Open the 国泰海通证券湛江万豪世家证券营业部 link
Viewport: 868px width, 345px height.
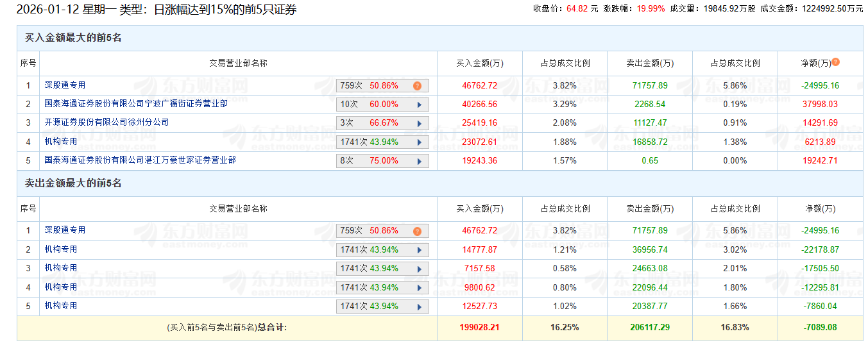[140, 160]
